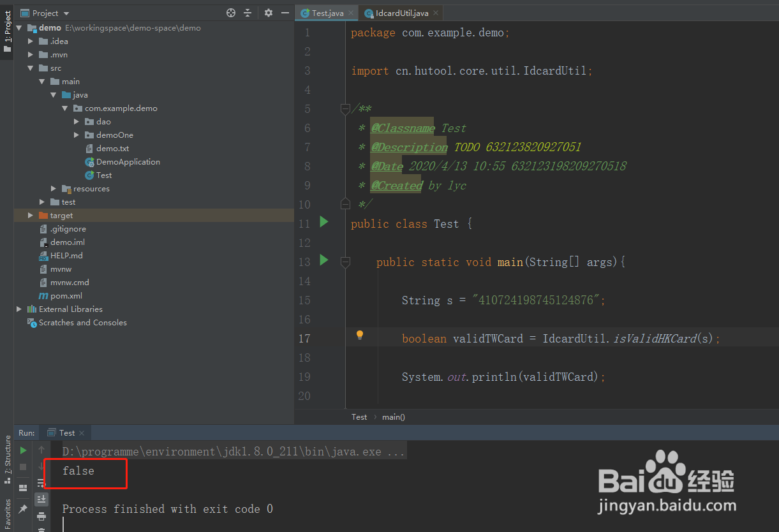The image size is (779, 532).
Task: Expand External Libraries
Action: [19, 309]
